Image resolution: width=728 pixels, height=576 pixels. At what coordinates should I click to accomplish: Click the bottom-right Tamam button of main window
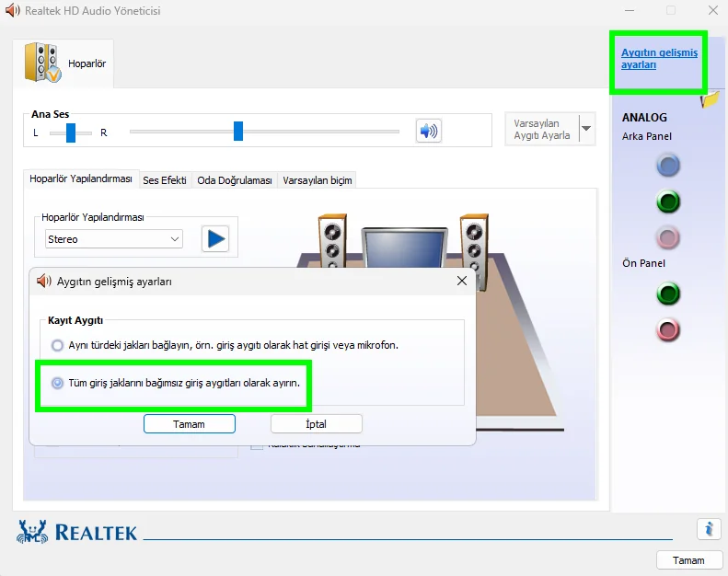click(x=689, y=560)
